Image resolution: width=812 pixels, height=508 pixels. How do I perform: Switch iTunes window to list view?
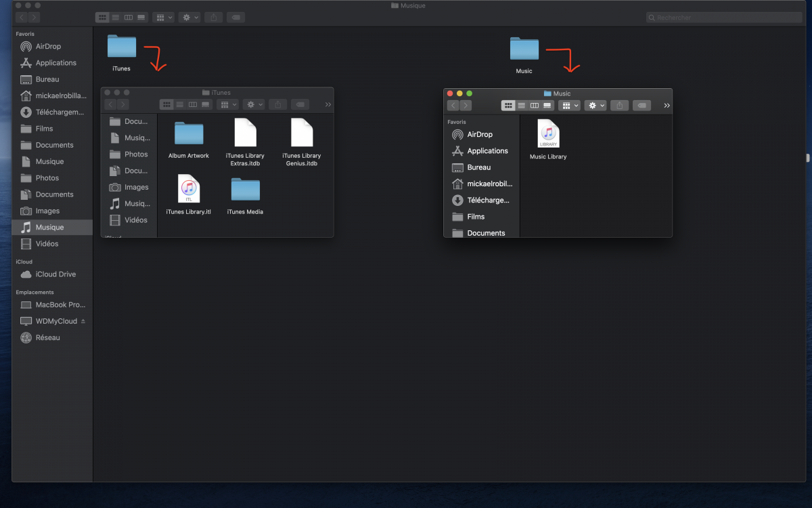coord(179,104)
